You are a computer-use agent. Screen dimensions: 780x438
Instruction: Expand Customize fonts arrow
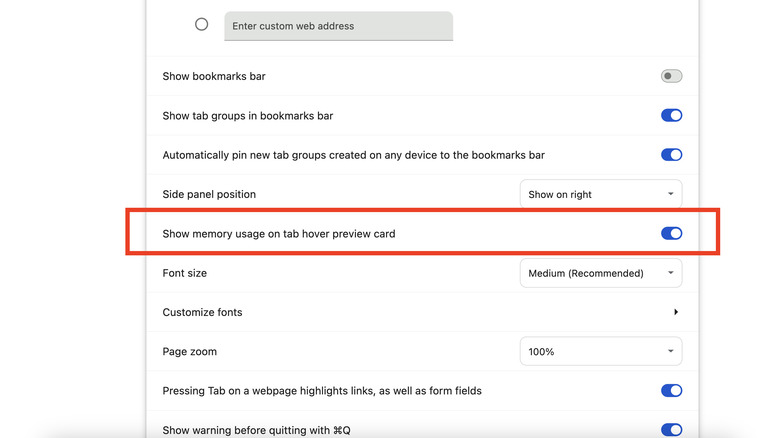676,312
